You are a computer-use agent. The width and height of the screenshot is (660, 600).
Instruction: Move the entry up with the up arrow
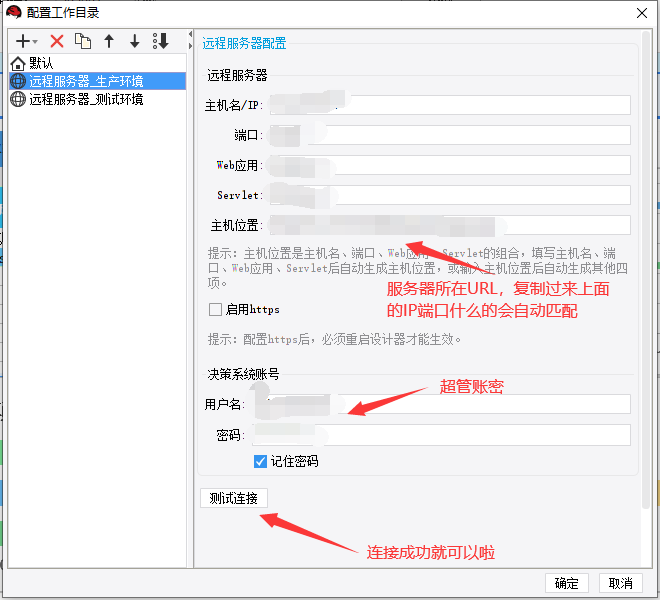tap(109, 41)
